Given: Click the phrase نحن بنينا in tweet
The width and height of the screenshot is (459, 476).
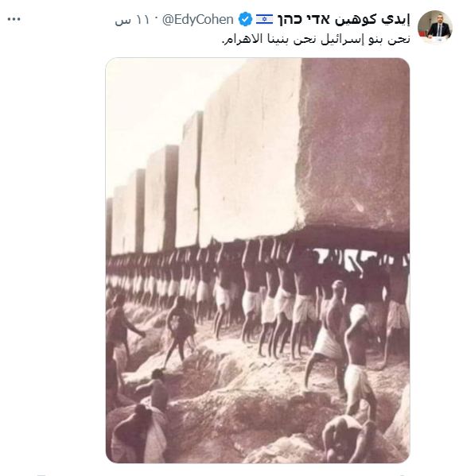Looking at the screenshot, I should [x=290, y=40].
